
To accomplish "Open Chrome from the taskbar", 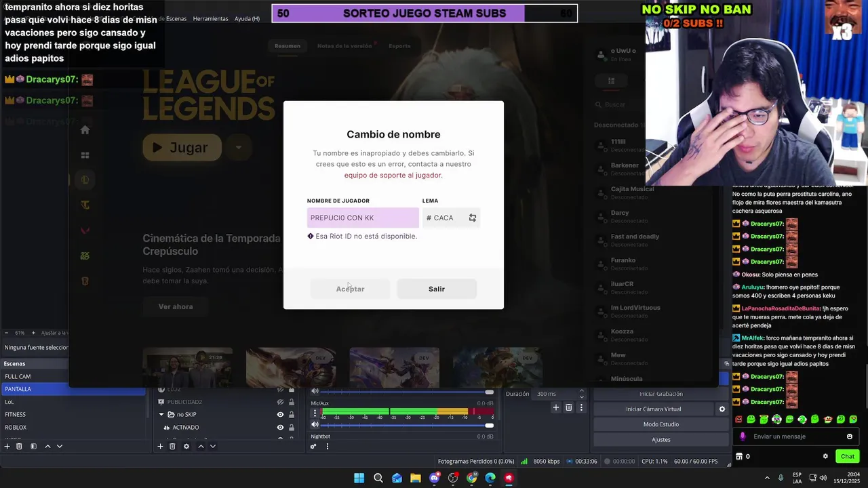I will pos(472,478).
